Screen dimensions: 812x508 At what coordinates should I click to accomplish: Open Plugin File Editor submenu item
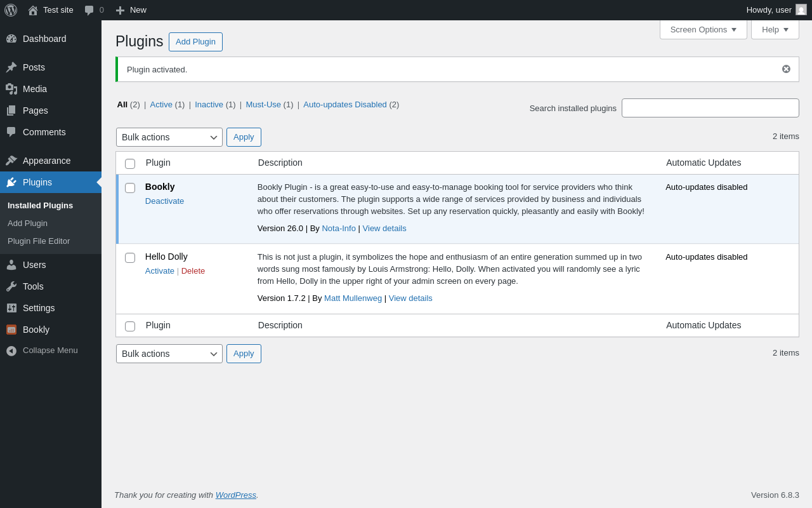(39, 241)
